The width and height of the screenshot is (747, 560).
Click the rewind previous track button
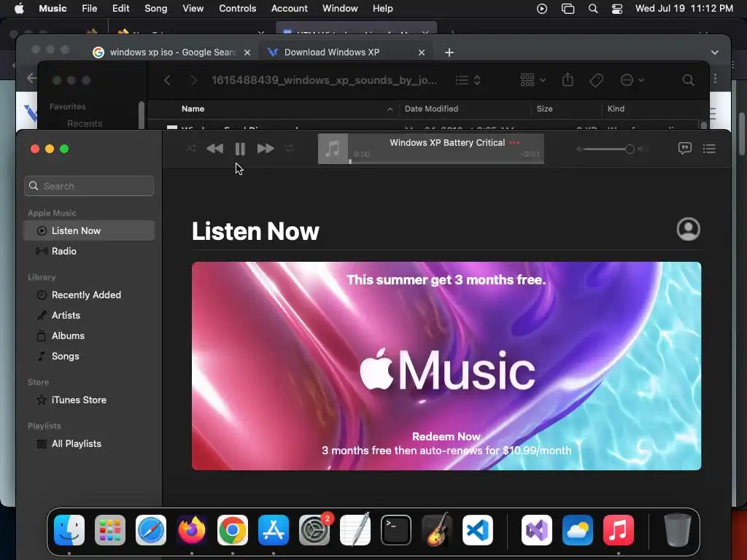pos(215,149)
